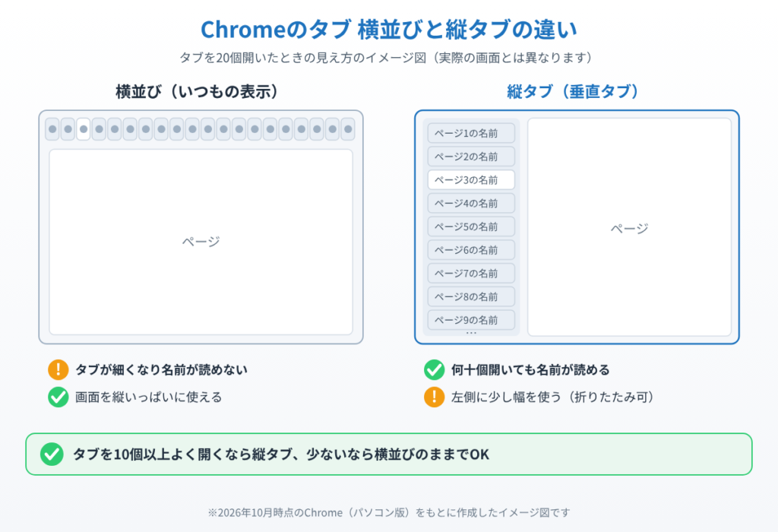Click the orange warning icon beside タブが細くなり名前が読めない
This screenshot has width=778, height=532.
(58, 369)
